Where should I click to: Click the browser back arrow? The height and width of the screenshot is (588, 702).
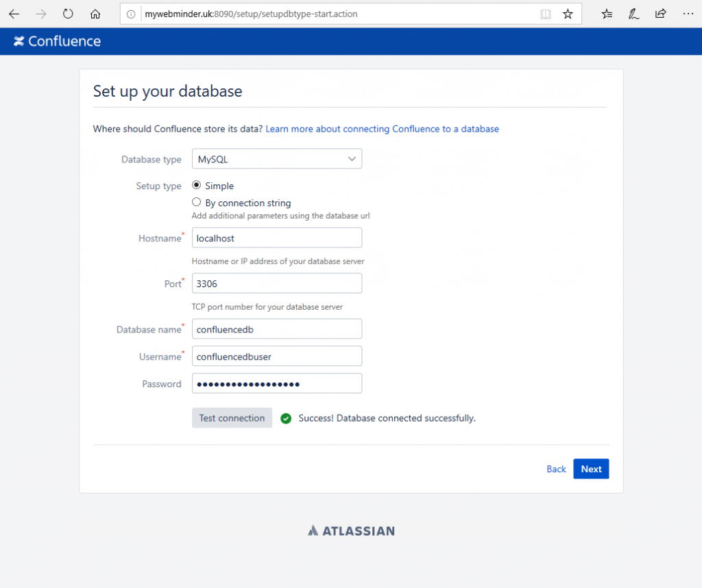tap(14, 14)
